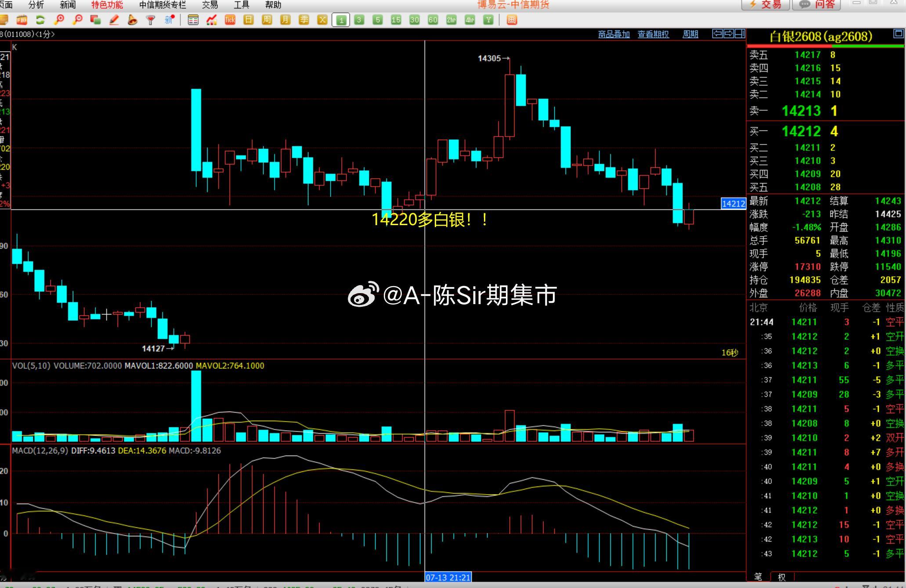Click the 新 (new) toolbar icon
906x588 pixels.
[170, 20]
